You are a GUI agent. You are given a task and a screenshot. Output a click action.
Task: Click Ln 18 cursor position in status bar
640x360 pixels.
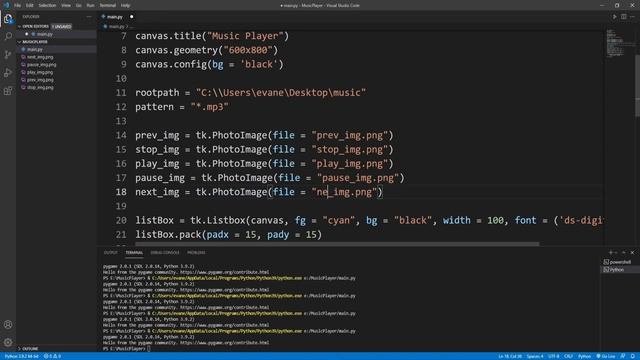pos(510,356)
